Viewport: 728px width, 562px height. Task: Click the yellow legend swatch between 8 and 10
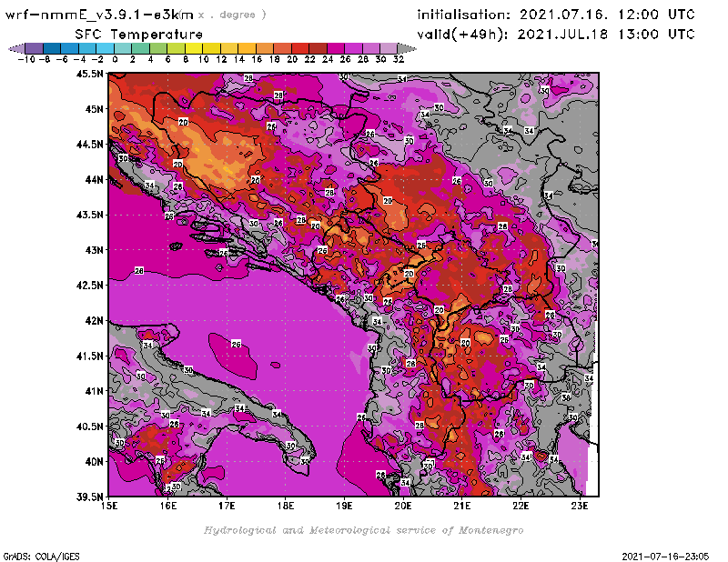click(x=194, y=48)
